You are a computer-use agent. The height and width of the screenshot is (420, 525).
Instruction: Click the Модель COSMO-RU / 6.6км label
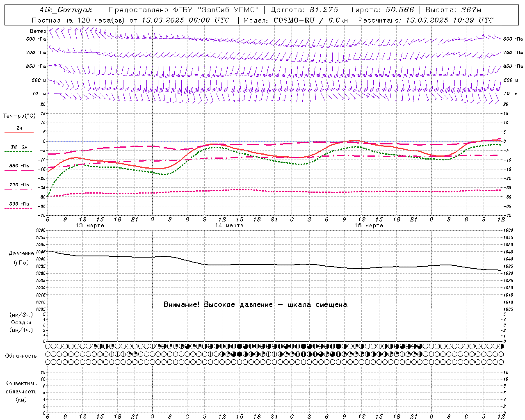click(x=296, y=20)
